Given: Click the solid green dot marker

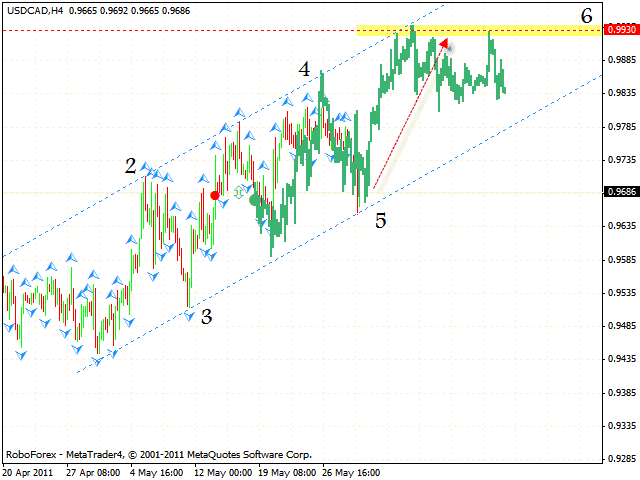Looking at the screenshot, I should pyautogui.click(x=254, y=200).
